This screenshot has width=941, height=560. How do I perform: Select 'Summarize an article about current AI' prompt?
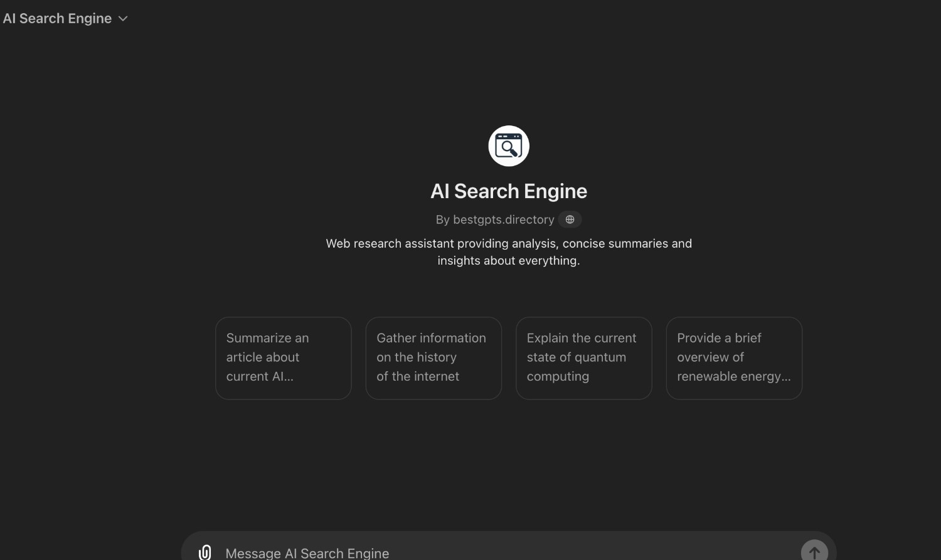(x=284, y=358)
